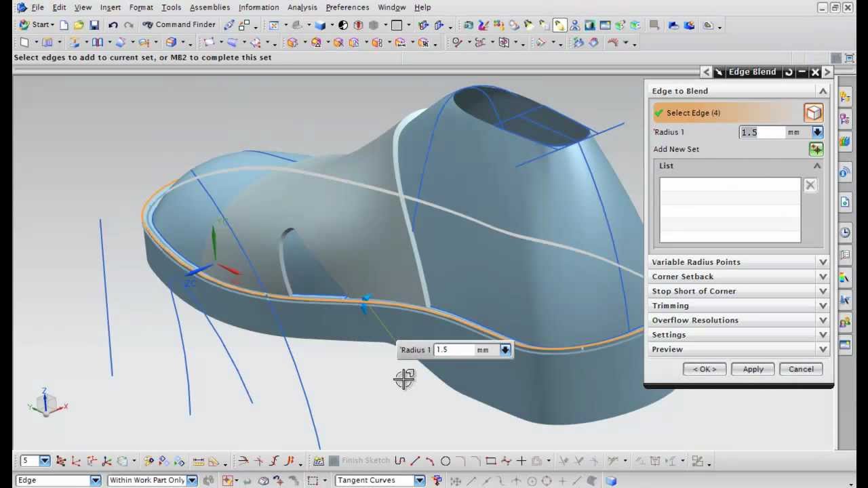
Task: Click the Add New Set icon
Action: click(x=816, y=149)
